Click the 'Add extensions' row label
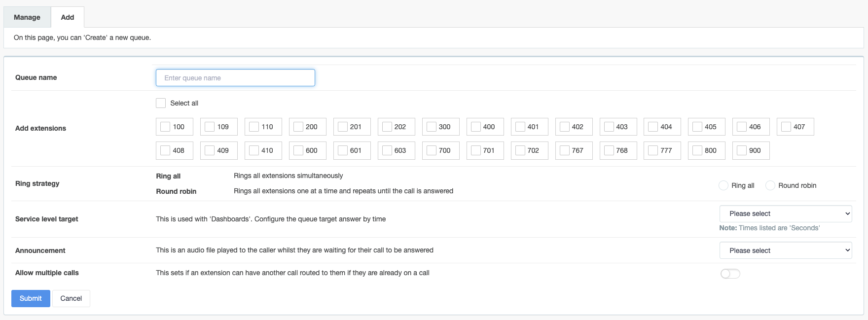This screenshot has width=868, height=320. click(x=40, y=128)
